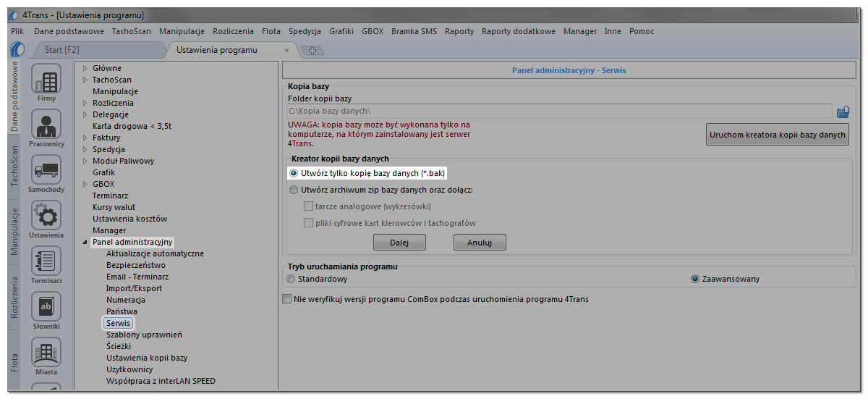Select Karta drogowa < 3,5t item
The height and width of the screenshot is (399, 868).
(132, 126)
